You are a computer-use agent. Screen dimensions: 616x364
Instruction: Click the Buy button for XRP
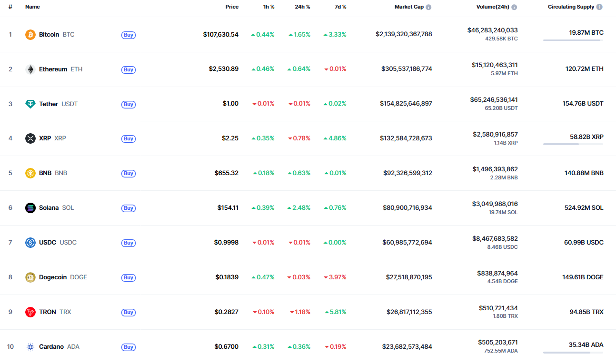[x=129, y=139]
